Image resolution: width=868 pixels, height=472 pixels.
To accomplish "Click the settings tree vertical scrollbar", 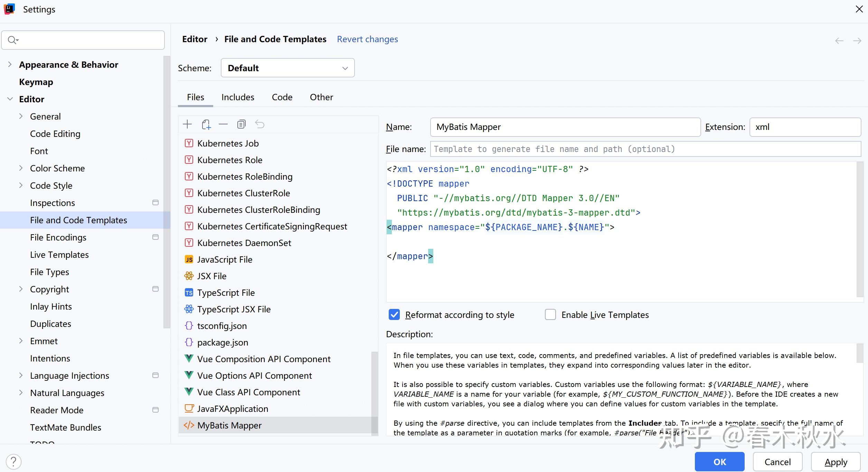I will coord(167,192).
